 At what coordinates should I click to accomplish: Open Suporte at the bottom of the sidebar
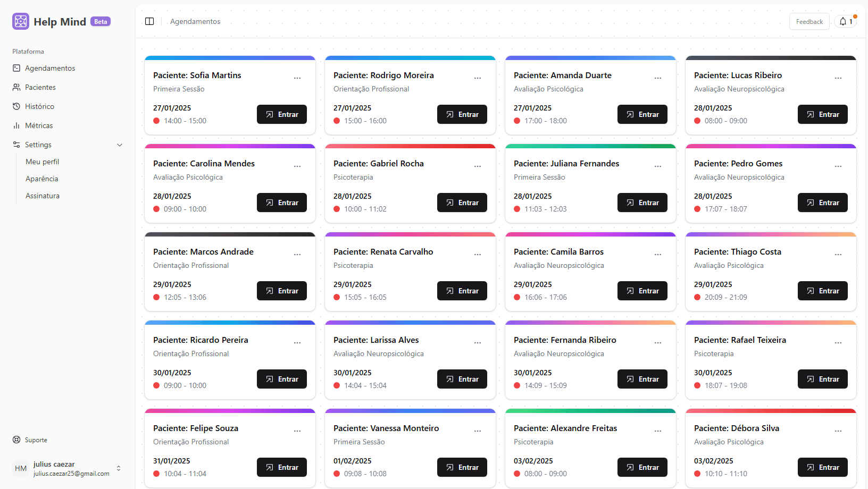click(36, 440)
